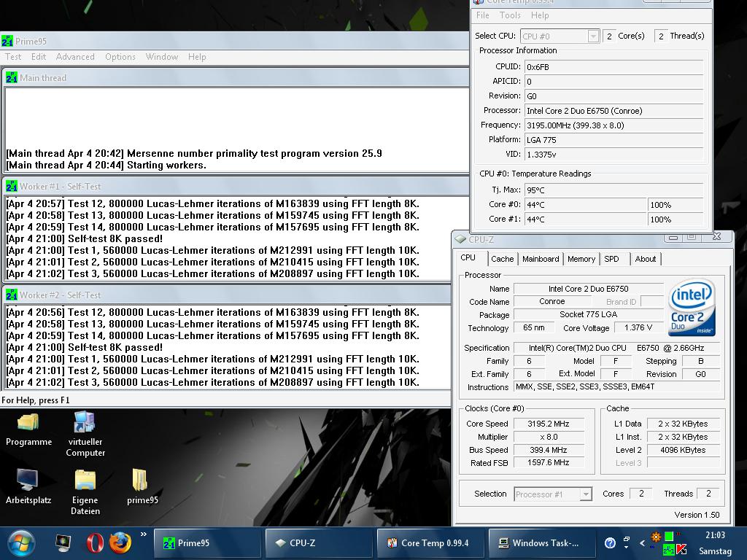Switch to the Memory tab in CPU-Z

[581, 259]
